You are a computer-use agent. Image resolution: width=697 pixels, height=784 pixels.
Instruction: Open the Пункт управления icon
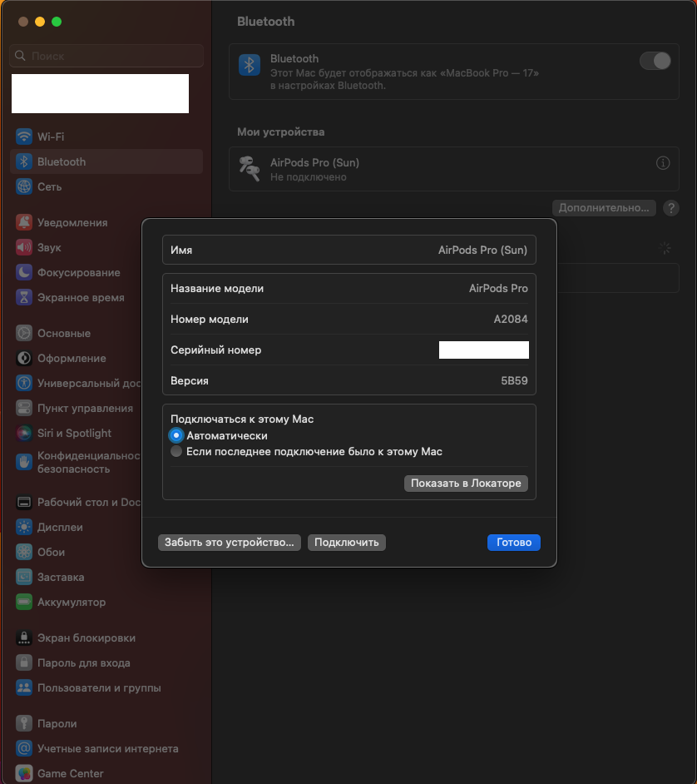(x=23, y=408)
